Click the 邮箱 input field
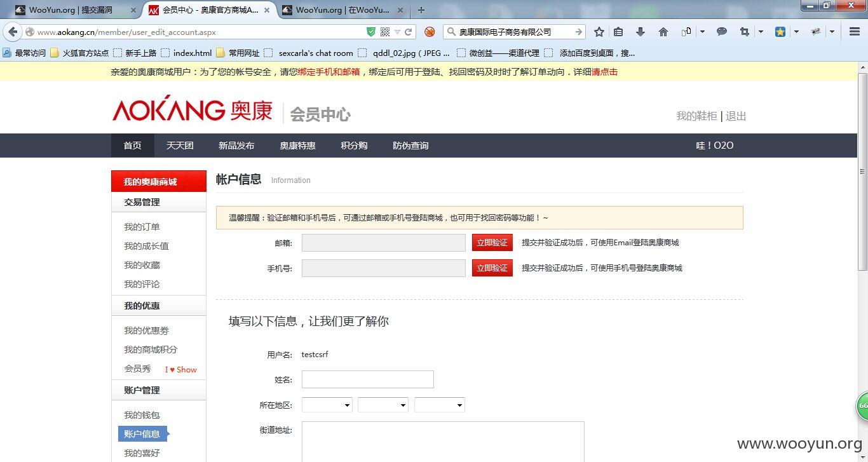Image resolution: width=868 pixels, height=462 pixels. [384, 243]
